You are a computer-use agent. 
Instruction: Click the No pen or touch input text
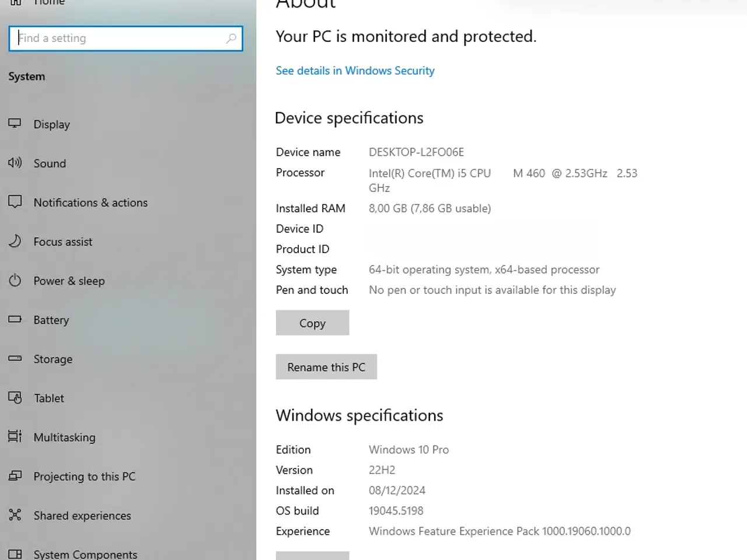[x=492, y=290]
